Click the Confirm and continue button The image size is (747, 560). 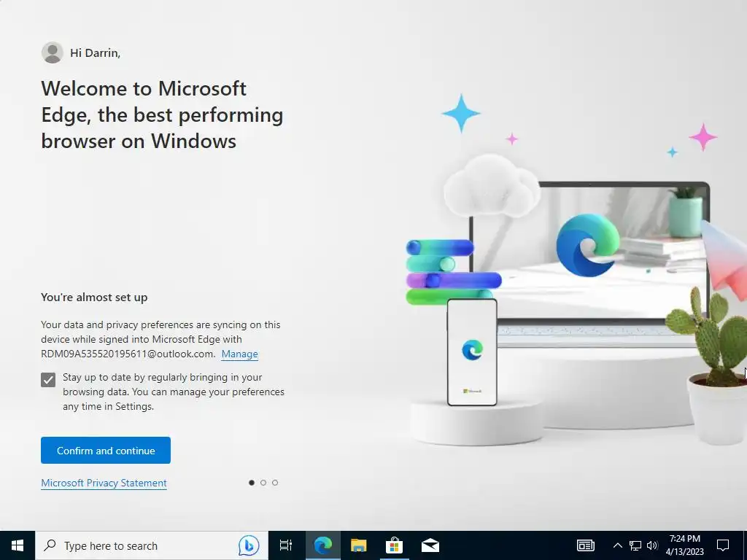(x=105, y=450)
